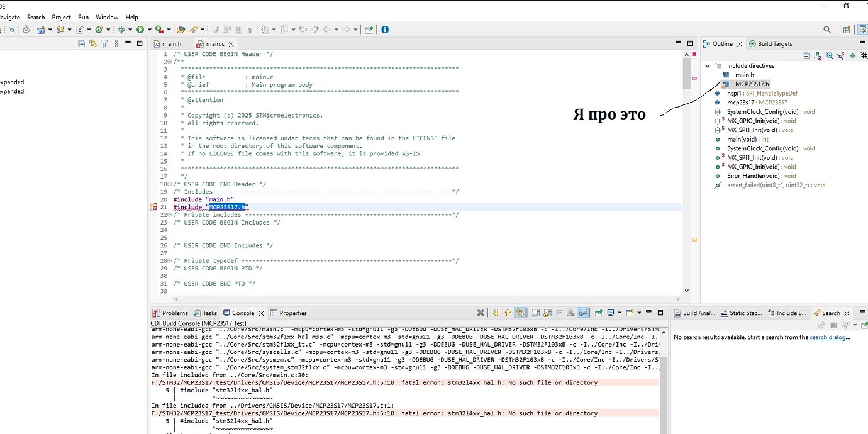
Task: Sort Outline entries alphabetically
Action: click(818, 56)
